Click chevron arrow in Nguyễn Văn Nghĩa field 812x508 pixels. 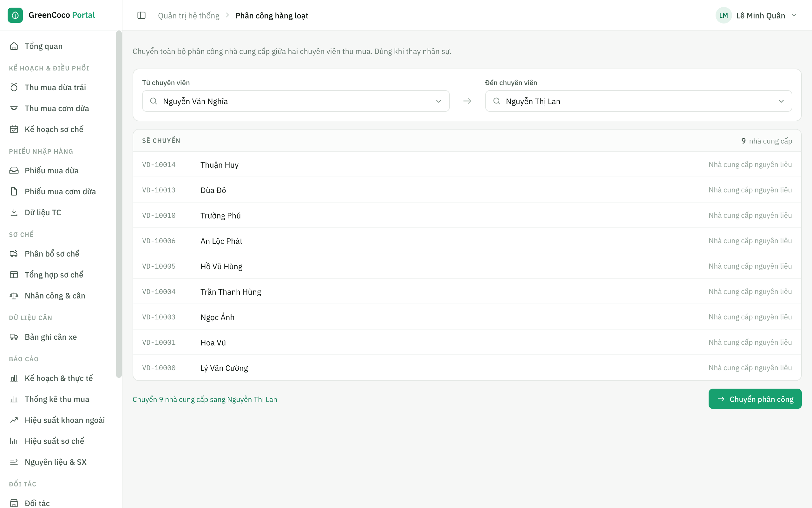click(439, 101)
